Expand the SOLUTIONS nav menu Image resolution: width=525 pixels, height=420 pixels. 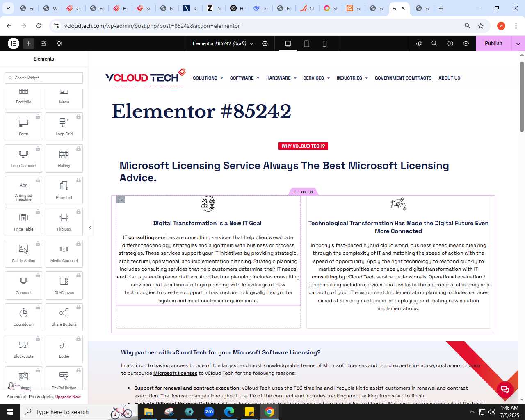click(x=208, y=78)
